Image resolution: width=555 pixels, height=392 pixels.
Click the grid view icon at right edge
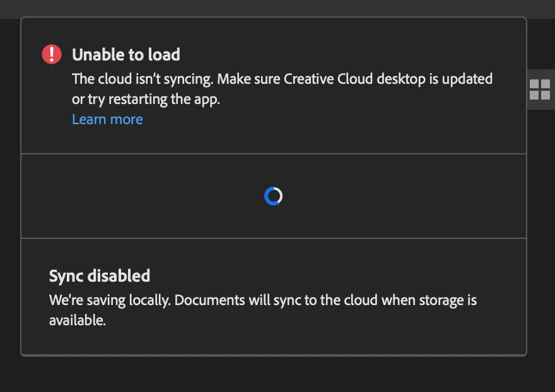540,89
